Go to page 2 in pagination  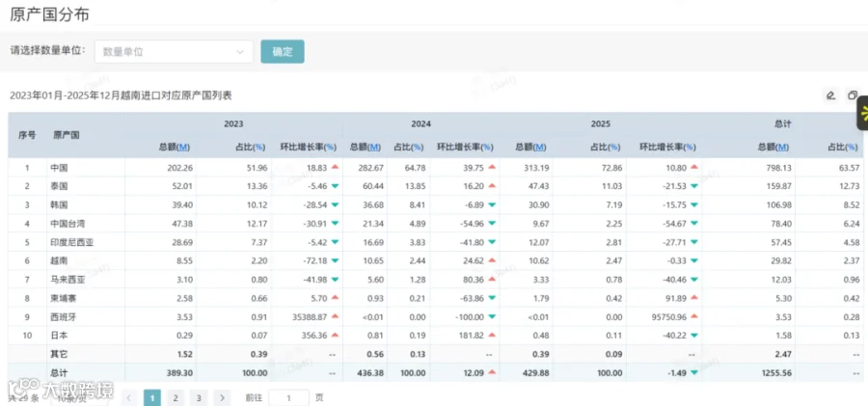click(175, 397)
